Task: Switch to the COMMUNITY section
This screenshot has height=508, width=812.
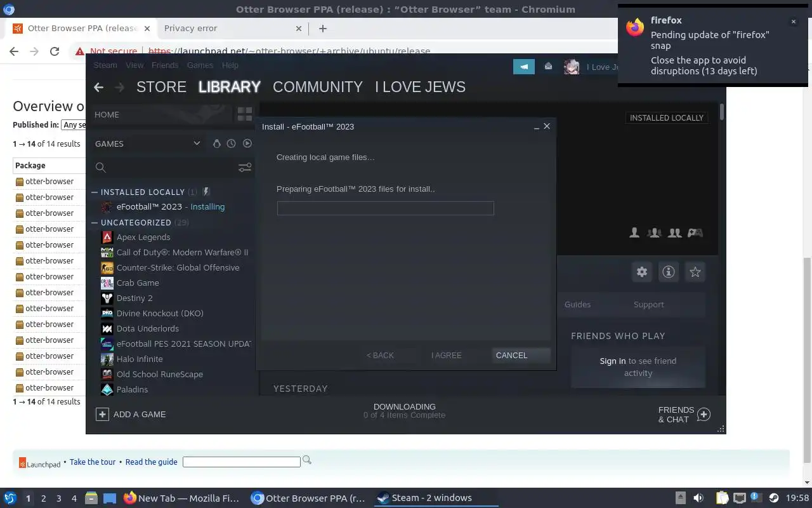Action: click(318, 87)
